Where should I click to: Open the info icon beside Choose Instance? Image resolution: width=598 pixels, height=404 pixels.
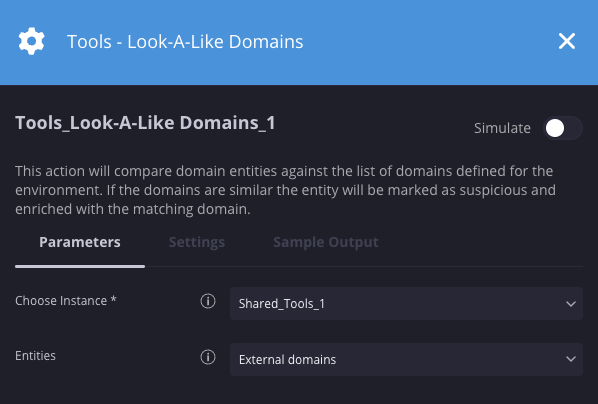point(208,301)
